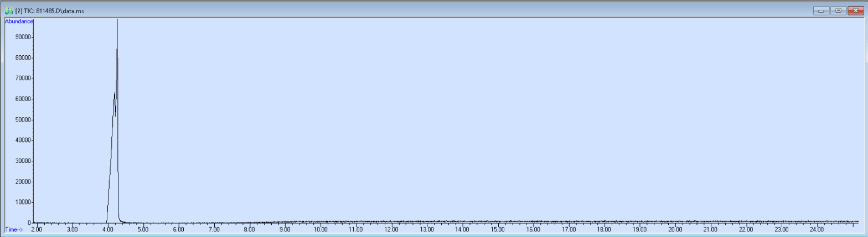Click the 16.00 time axis label
The width and height of the screenshot is (868, 237).
pos(533,229)
